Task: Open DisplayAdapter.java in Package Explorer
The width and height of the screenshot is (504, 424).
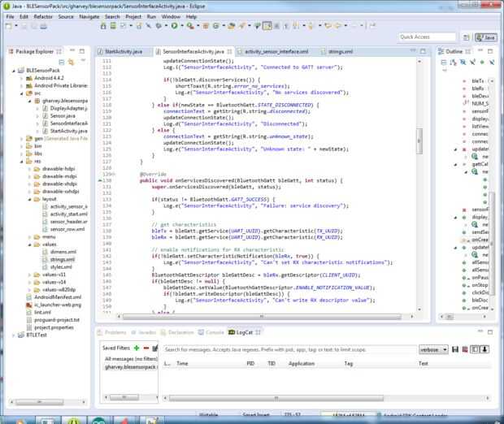Action: coord(68,108)
